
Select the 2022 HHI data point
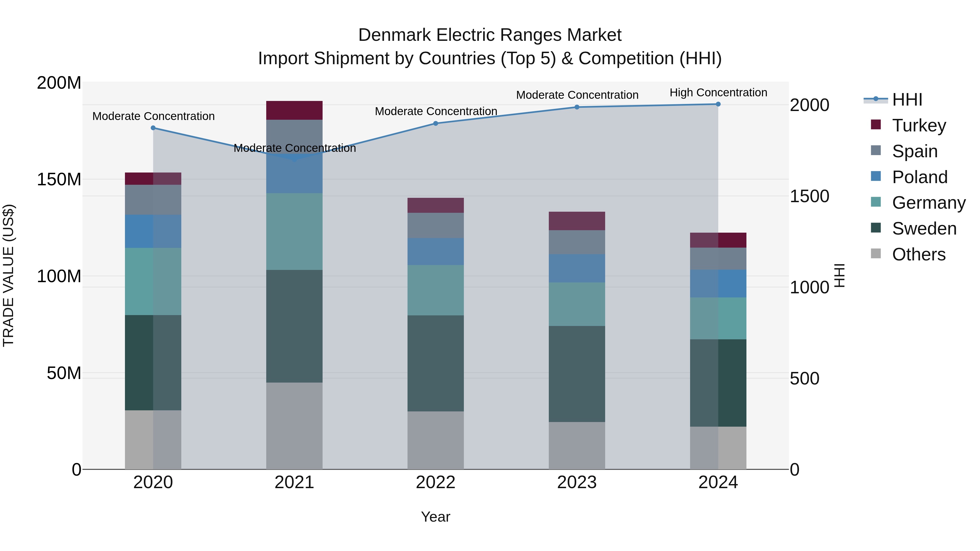click(x=436, y=123)
